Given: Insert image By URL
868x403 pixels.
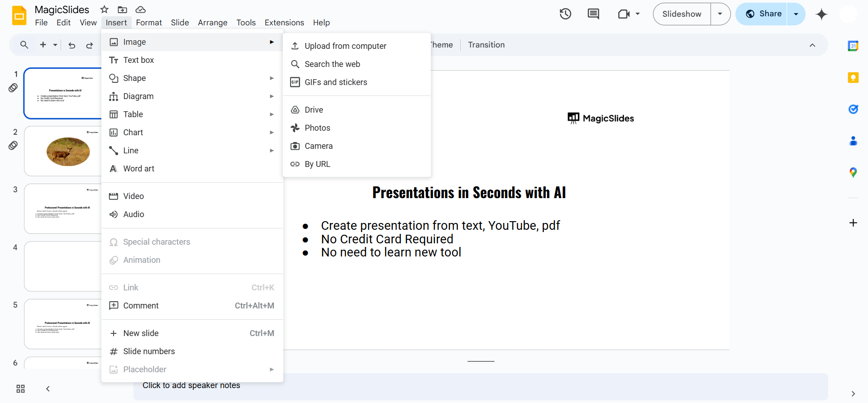Looking at the screenshot, I should click(x=357, y=164).
